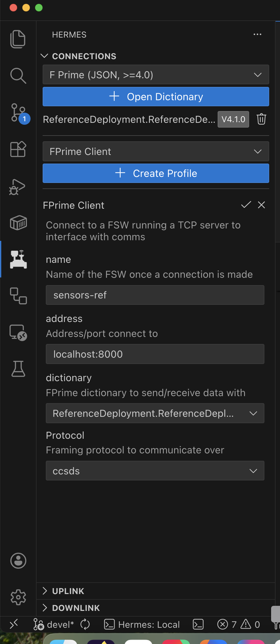
Task: Open the ccsds protocol dropdown
Action: pyautogui.click(x=155, y=471)
